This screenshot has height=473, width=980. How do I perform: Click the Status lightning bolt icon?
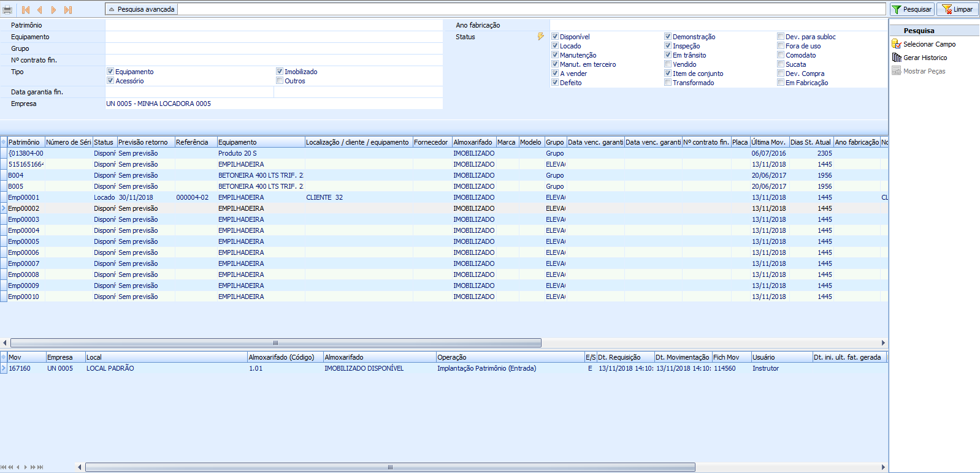click(x=540, y=37)
